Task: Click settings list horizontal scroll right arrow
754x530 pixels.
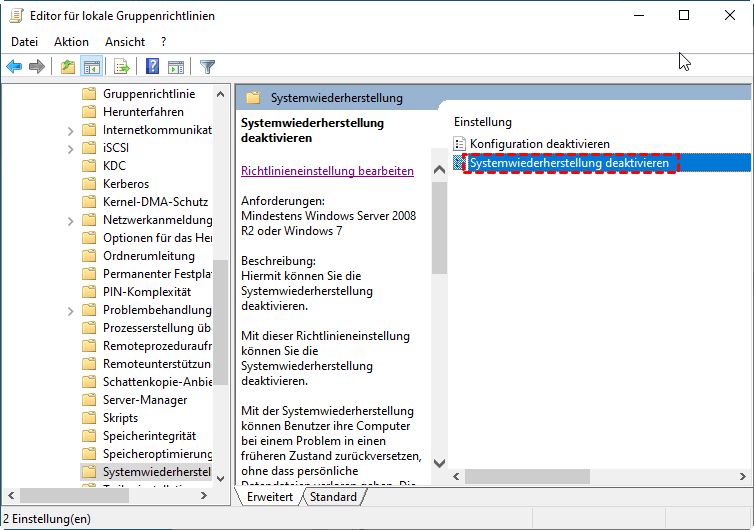Action: pos(742,476)
